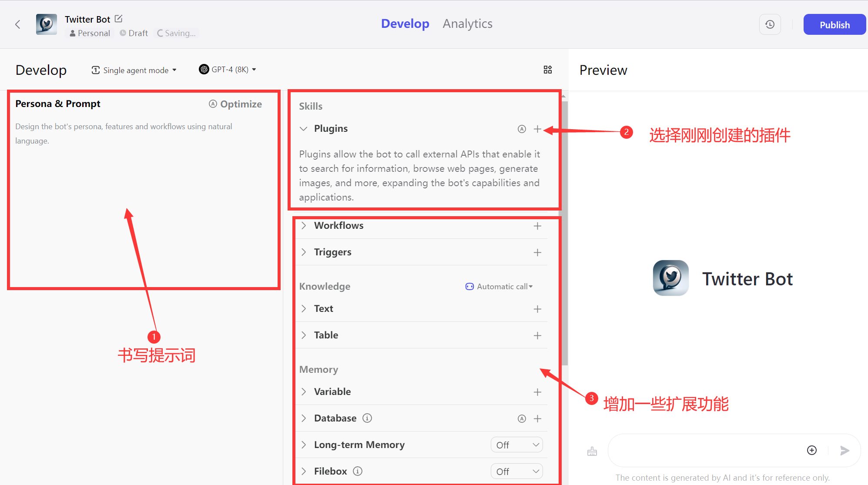Click the Knowledge section heading
This screenshot has height=485, width=868.
(325, 286)
